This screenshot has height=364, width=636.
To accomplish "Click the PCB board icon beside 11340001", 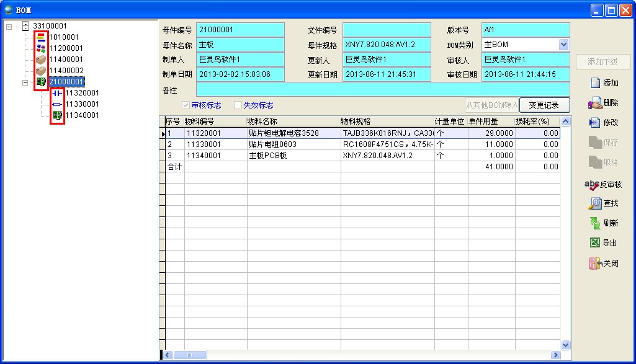I will coord(58,115).
